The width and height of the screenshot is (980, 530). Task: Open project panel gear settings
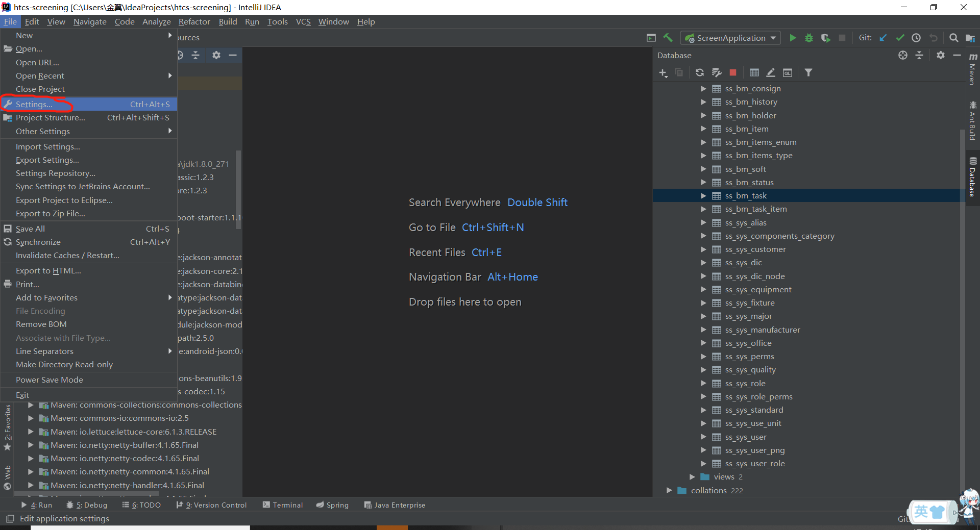216,55
